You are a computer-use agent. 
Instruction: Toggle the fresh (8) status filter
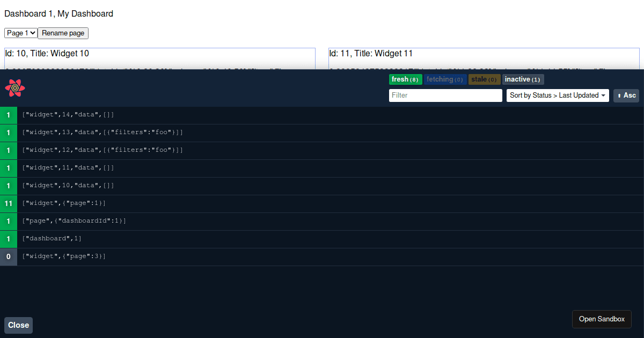point(406,79)
